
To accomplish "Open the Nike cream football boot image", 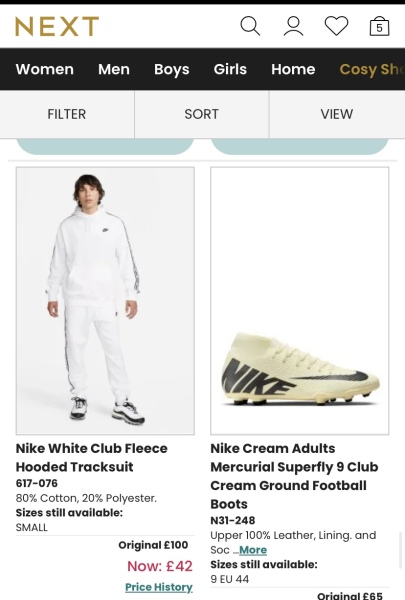I will click(300, 301).
